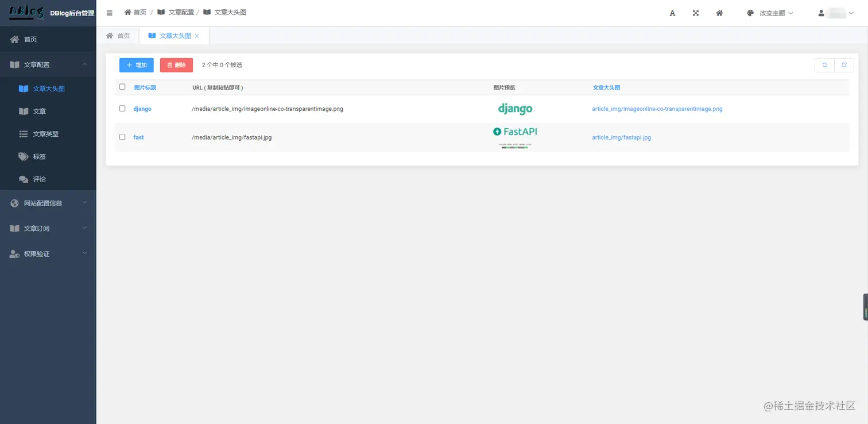Click the 评论 comments icon in sidebar
868x424 pixels.
pyautogui.click(x=24, y=179)
